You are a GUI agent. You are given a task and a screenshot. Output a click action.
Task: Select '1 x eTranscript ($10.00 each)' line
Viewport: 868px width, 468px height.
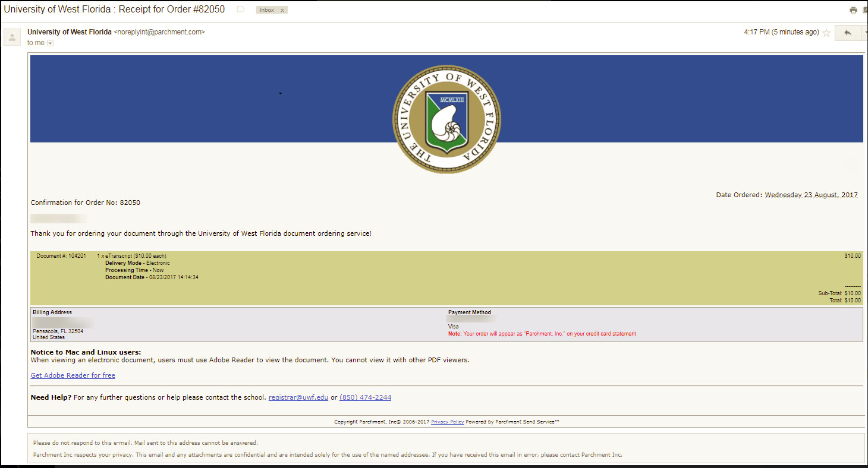pos(131,256)
